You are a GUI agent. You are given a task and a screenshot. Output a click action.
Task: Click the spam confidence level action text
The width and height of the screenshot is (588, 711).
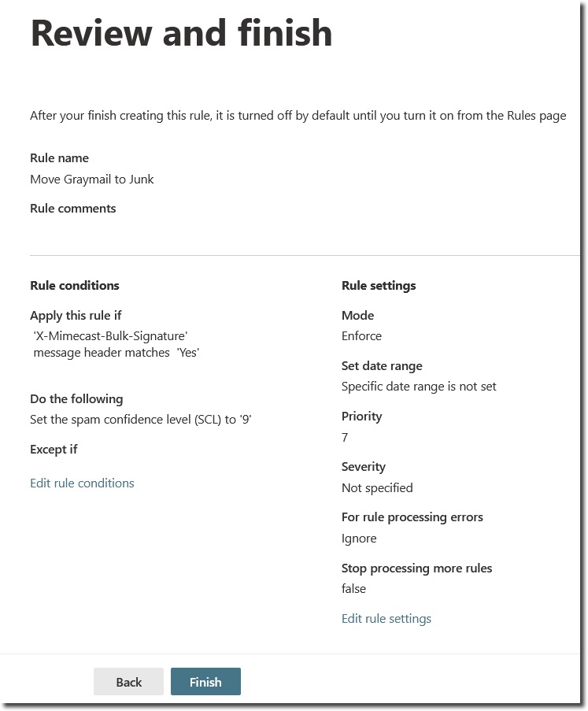(140, 420)
